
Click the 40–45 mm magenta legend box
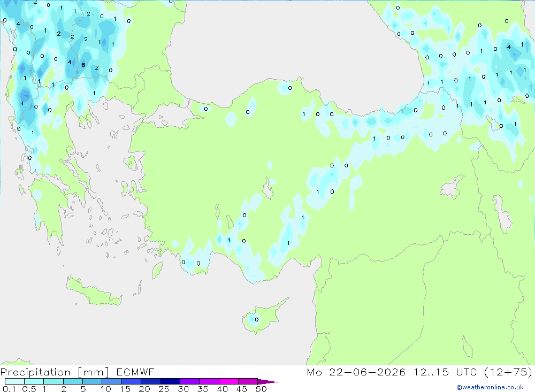[228, 381]
